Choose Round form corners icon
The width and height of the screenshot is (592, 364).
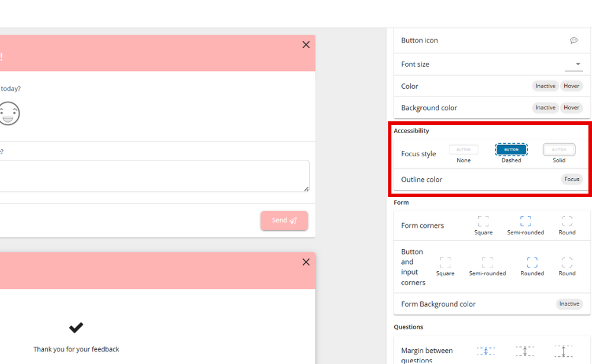567,221
